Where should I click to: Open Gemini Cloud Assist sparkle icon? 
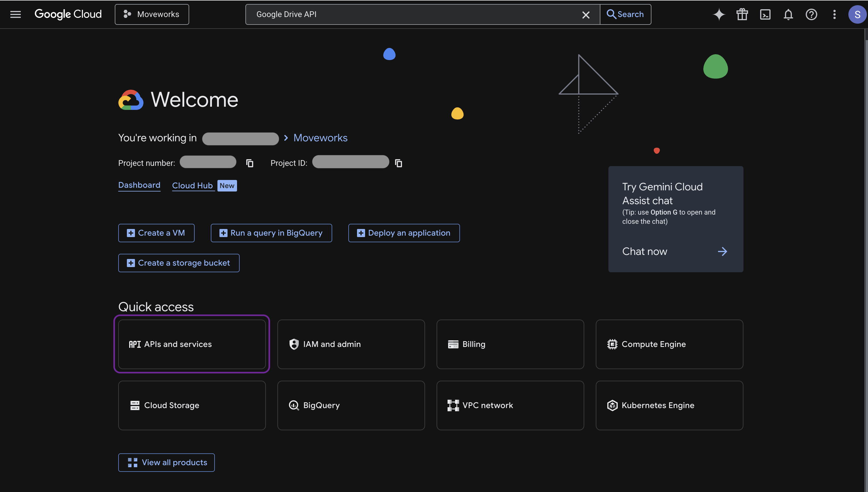click(x=719, y=14)
